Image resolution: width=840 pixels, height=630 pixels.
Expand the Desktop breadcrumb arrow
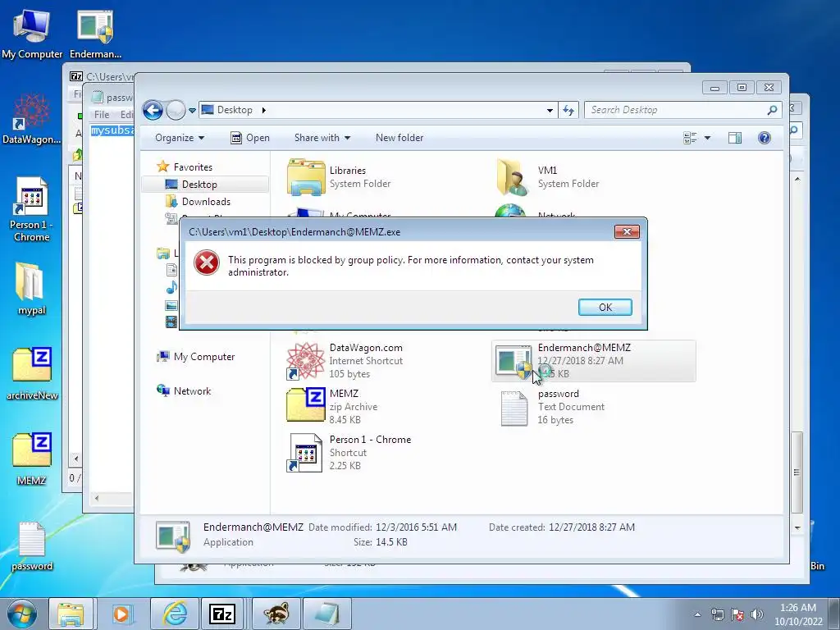point(263,111)
